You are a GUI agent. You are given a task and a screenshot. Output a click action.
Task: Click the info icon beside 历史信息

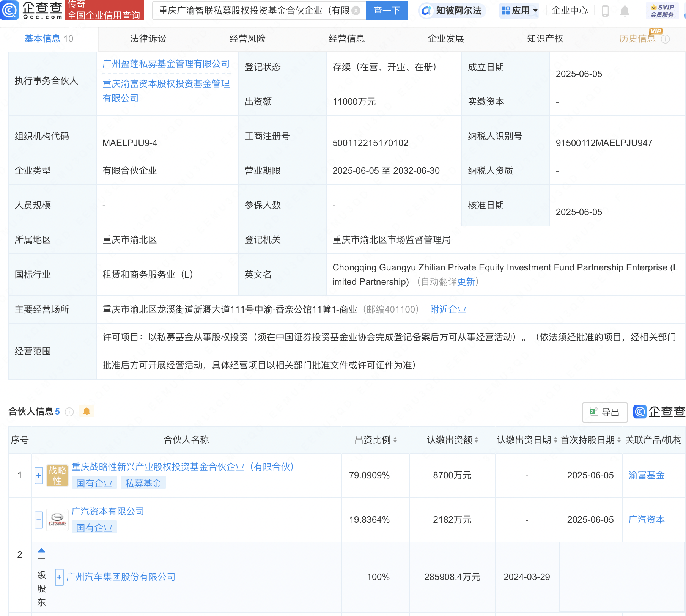[666, 39]
